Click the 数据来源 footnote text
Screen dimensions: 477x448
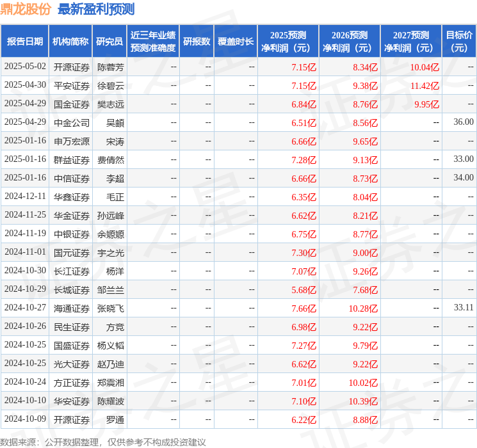point(103,442)
